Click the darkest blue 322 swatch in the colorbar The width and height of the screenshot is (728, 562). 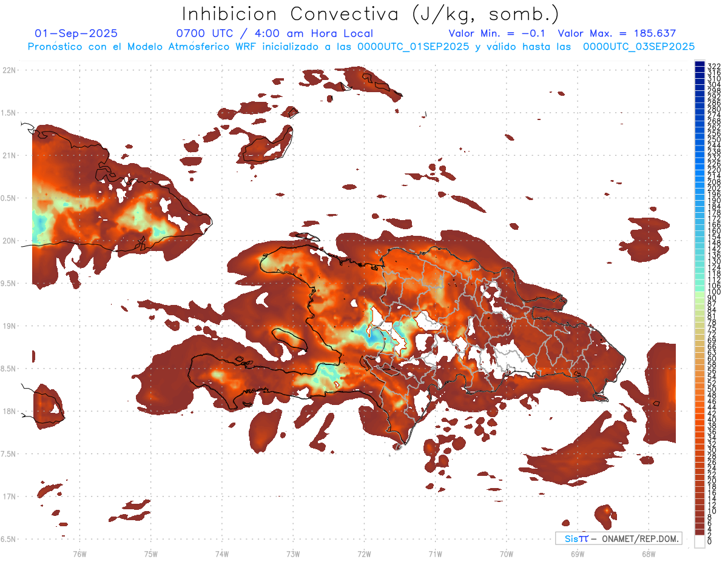pos(700,64)
